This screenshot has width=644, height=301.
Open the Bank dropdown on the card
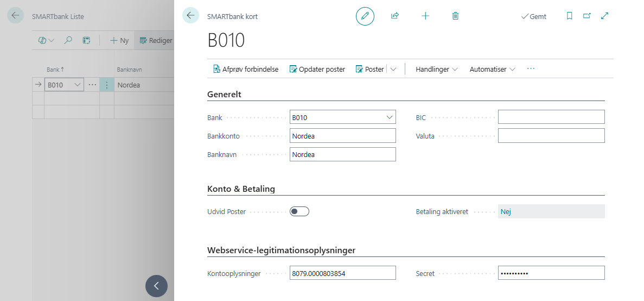(x=389, y=117)
